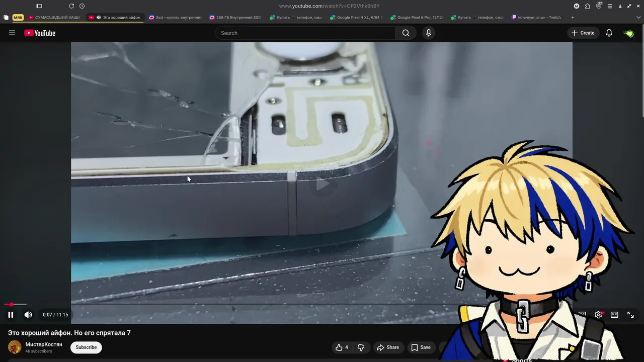The height and width of the screenshot is (362, 644).
Task: Open the tab overview icon left of МЯК
Action: [x=6, y=18]
